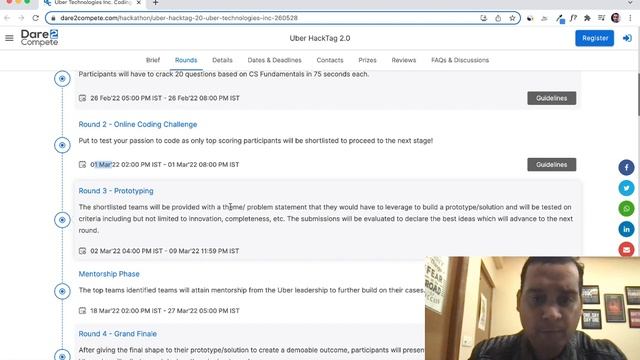Click the Dare2Compete logo
The width and height of the screenshot is (640, 360).
point(40,38)
